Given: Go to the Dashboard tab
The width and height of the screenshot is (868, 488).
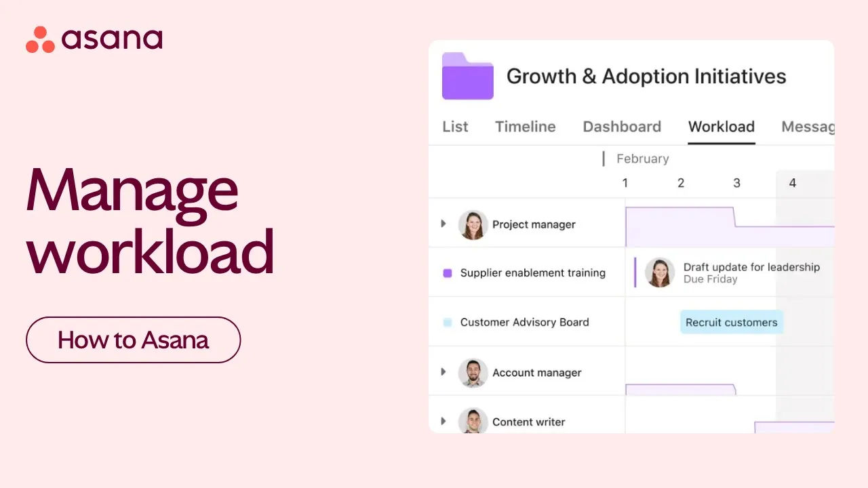Looking at the screenshot, I should point(622,127).
